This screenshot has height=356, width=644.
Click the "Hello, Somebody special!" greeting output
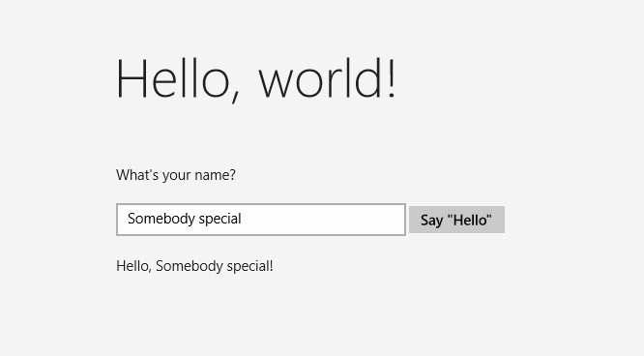pos(194,266)
